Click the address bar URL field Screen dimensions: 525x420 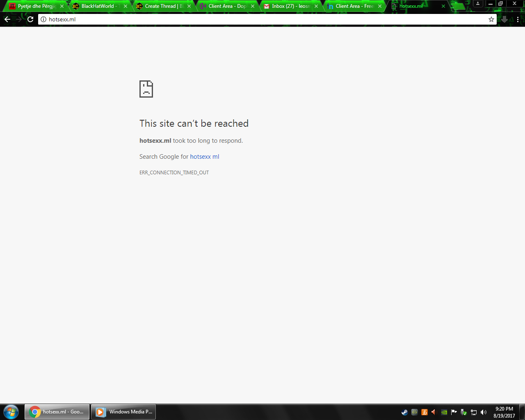pyautogui.click(x=267, y=19)
